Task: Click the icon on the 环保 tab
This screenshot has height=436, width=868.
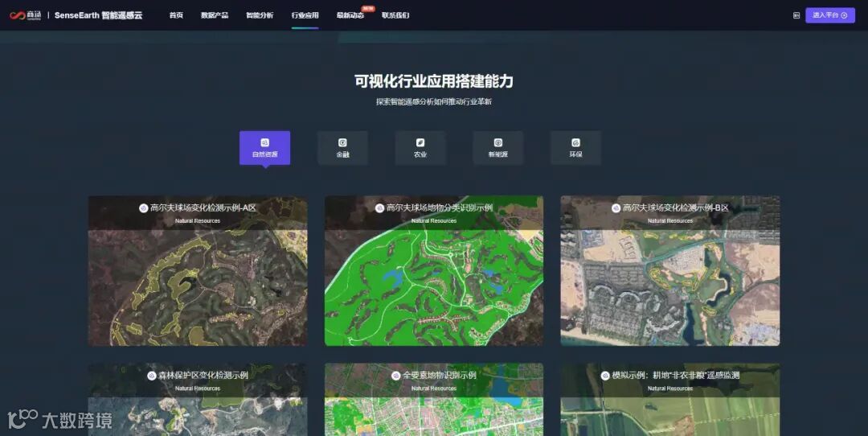Action: click(x=575, y=143)
